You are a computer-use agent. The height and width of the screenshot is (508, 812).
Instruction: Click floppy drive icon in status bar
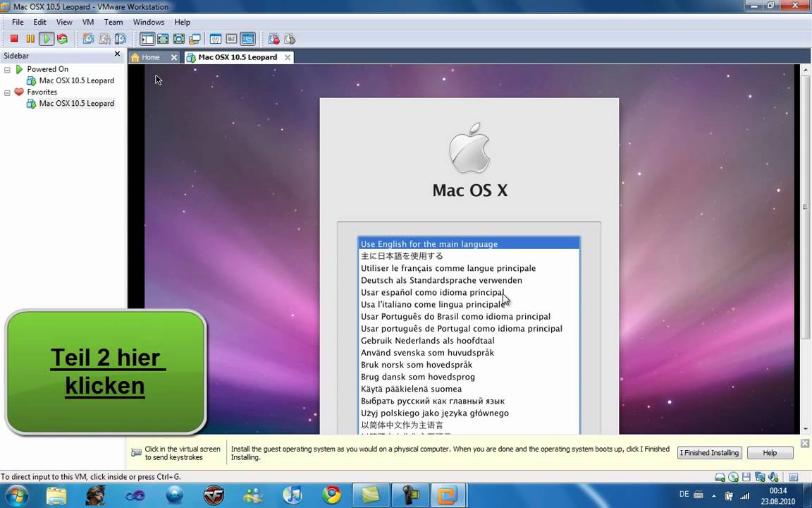pos(746,477)
